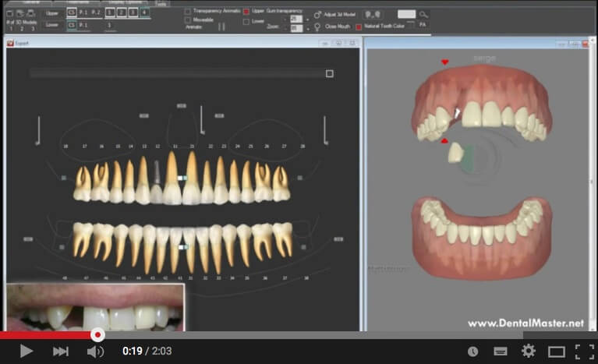The width and height of the screenshot is (598, 364).
Task: Toggle Natural Tooth Color checkbox
Action: [x=359, y=26]
